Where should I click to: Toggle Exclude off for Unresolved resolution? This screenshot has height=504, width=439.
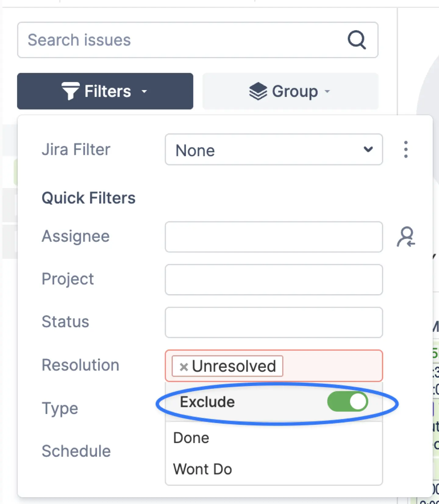pyautogui.click(x=348, y=402)
